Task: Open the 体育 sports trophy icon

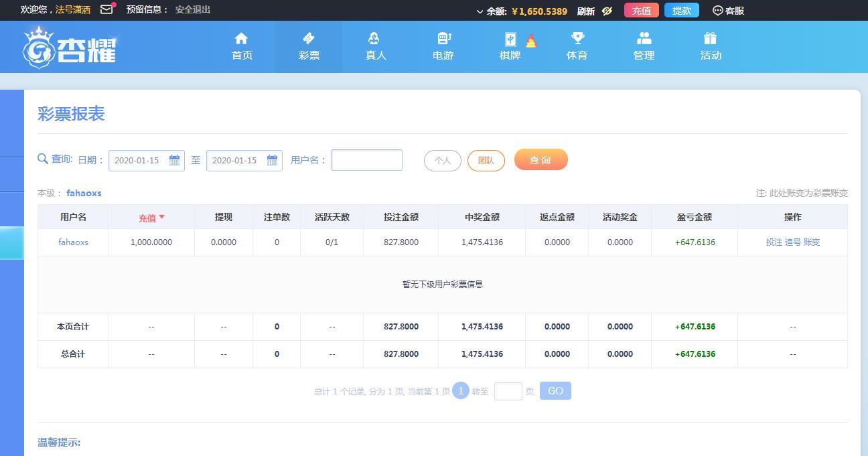Action: tap(577, 39)
